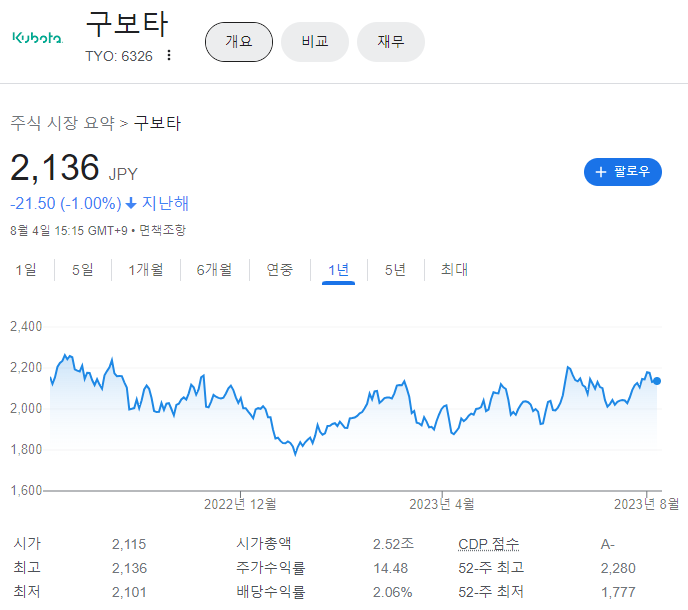Select the 5일 chart range
688x610 pixels.
(x=82, y=269)
